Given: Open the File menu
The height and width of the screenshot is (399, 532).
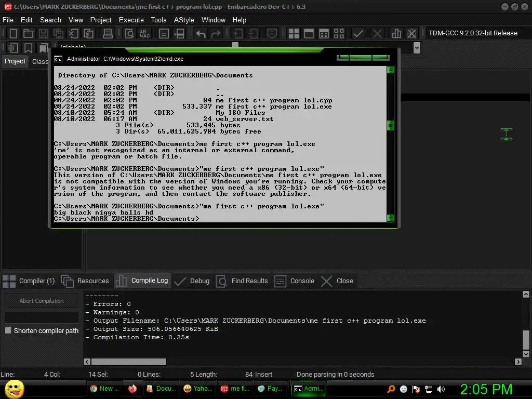Looking at the screenshot, I should pos(8,20).
